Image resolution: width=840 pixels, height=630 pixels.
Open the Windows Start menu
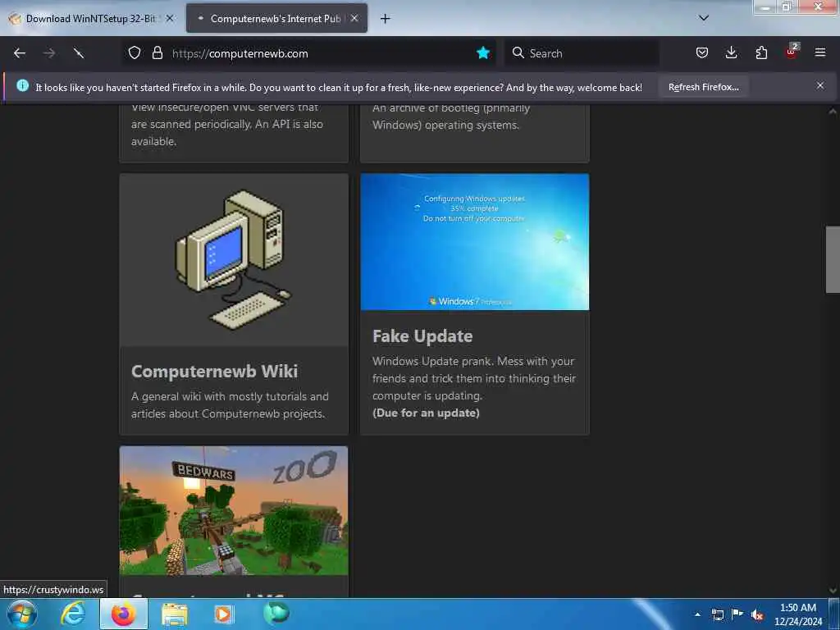[x=21, y=614]
